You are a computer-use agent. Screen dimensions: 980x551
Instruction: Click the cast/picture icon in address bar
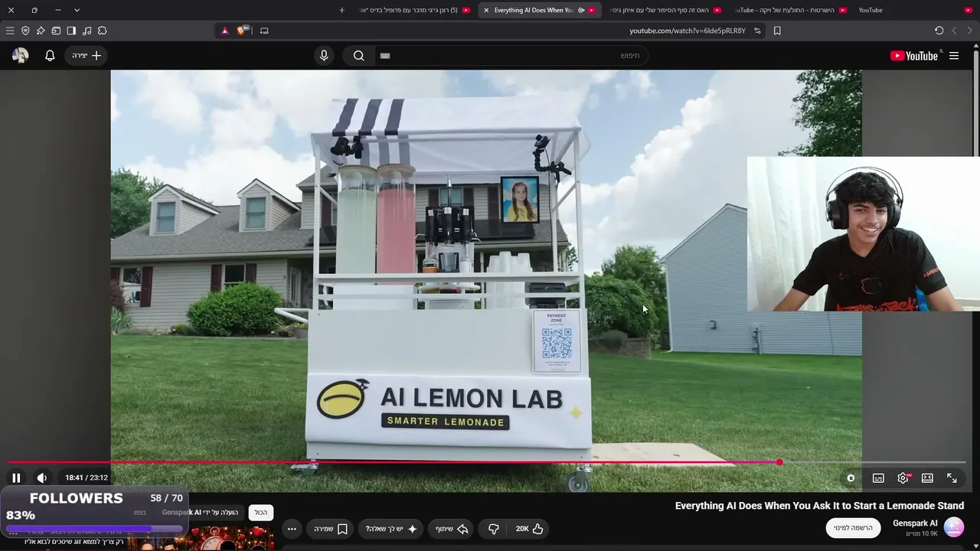[x=264, y=31]
